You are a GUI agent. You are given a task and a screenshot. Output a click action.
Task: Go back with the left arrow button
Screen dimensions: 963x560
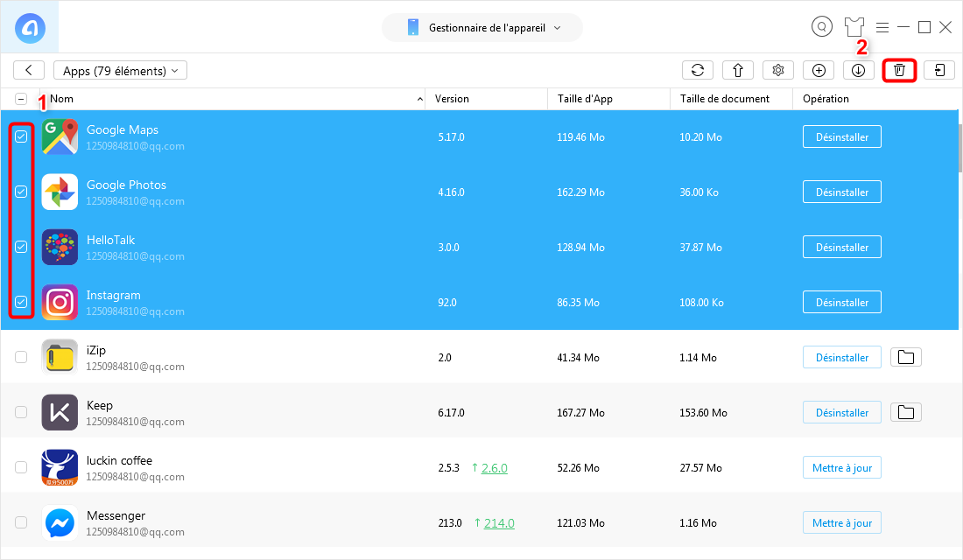click(x=29, y=70)
